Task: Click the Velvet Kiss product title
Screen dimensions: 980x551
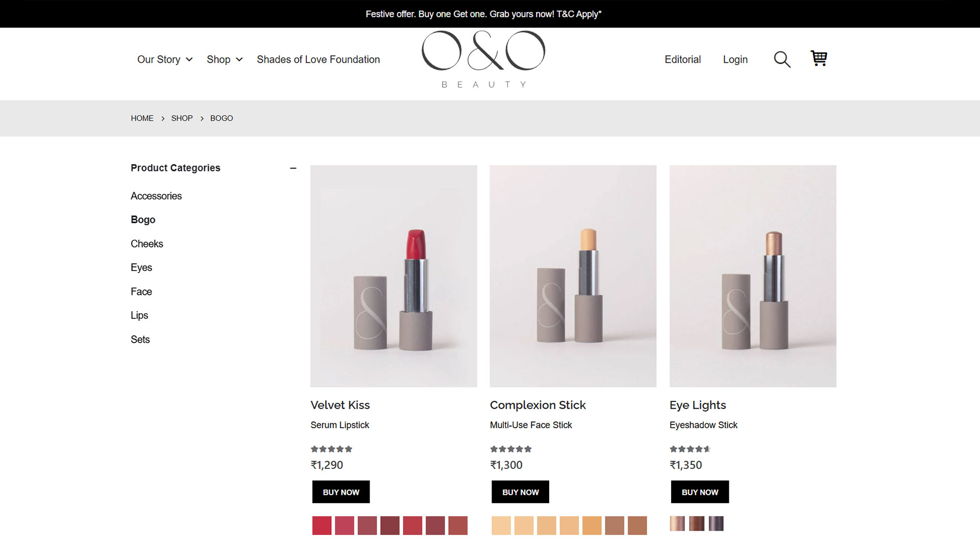Action: (340, 405)
